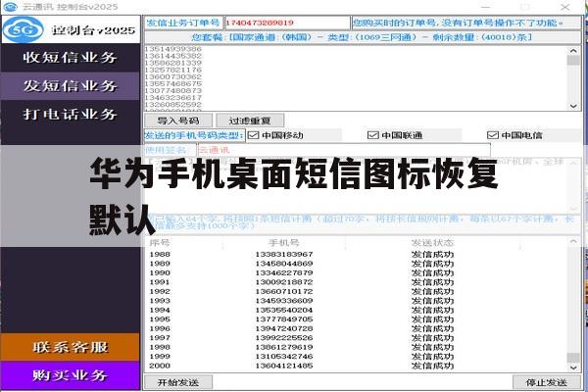Select row 1995 in results table
Image resolution: width=588 pixels, height=392 pixels.
coord(357,319)
